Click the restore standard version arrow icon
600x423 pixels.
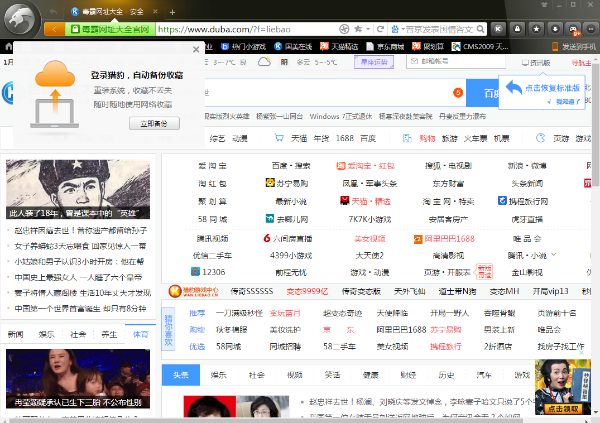[x=514, y=88]
